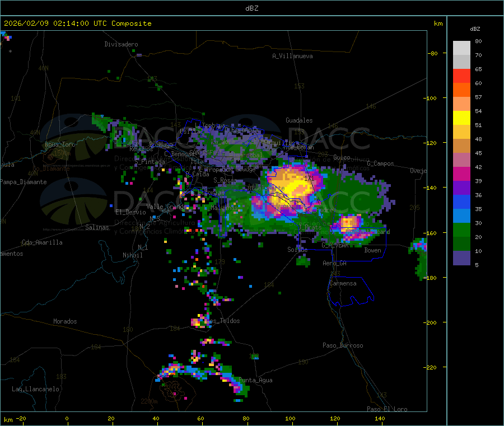
Task: Click the -80 km axis tick label
Action: [433, 53]
